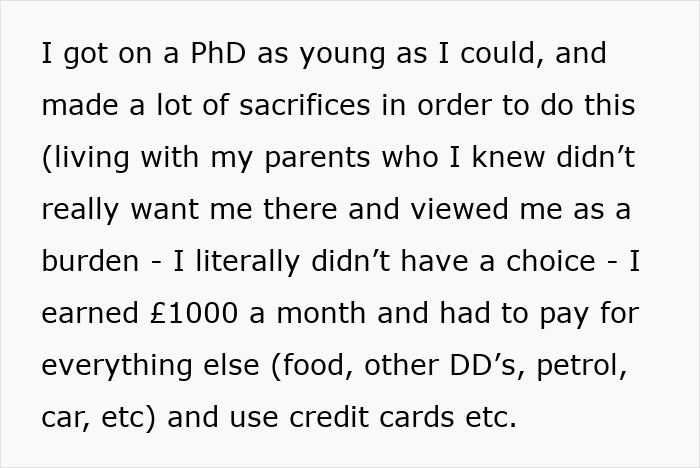Click the word "earned"
The width and height of the screenshot is (700, 468).
pos(86,313)
